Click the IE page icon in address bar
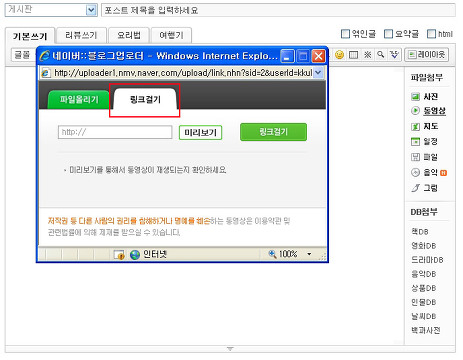 coord(45,73)
